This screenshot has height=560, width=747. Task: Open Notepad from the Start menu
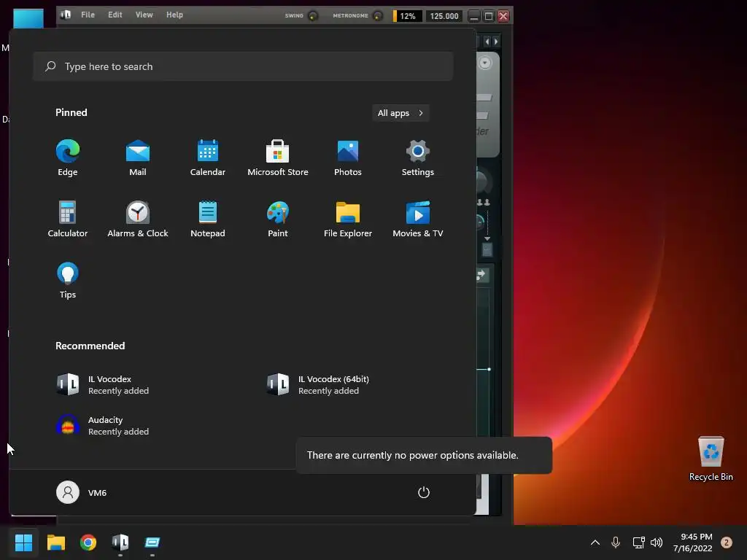[208, 219]
